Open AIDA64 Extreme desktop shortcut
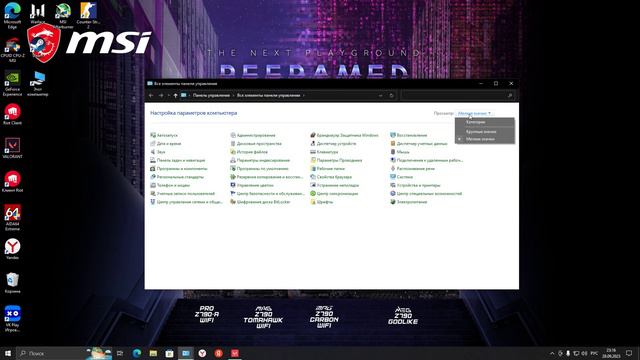640x360 pixels. (12, 218)
